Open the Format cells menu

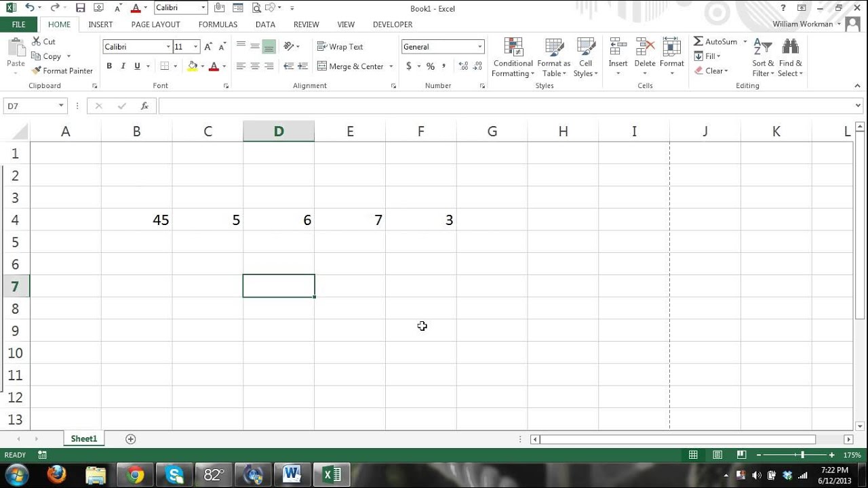tap(671, 57)
